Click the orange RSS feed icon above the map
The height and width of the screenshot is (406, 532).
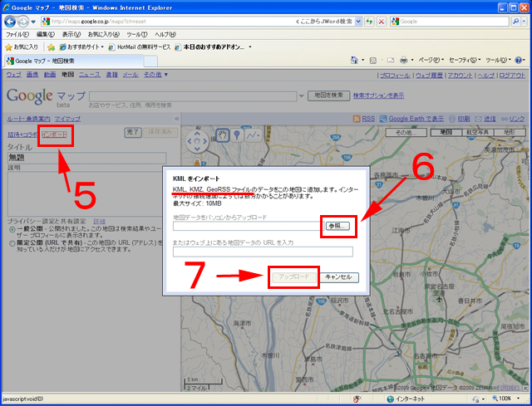(x=357, y=119)
